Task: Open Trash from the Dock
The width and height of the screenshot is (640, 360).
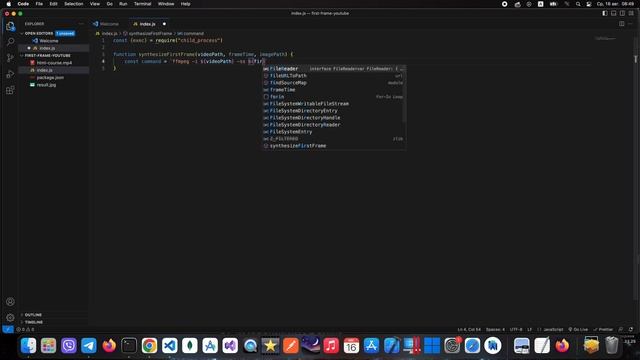Action: (611, 345)
